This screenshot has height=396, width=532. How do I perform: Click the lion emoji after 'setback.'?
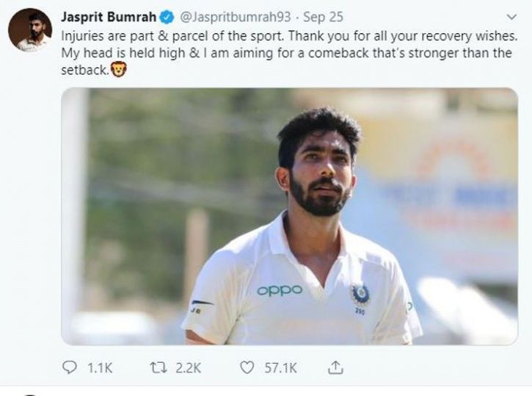pos(119,70)
